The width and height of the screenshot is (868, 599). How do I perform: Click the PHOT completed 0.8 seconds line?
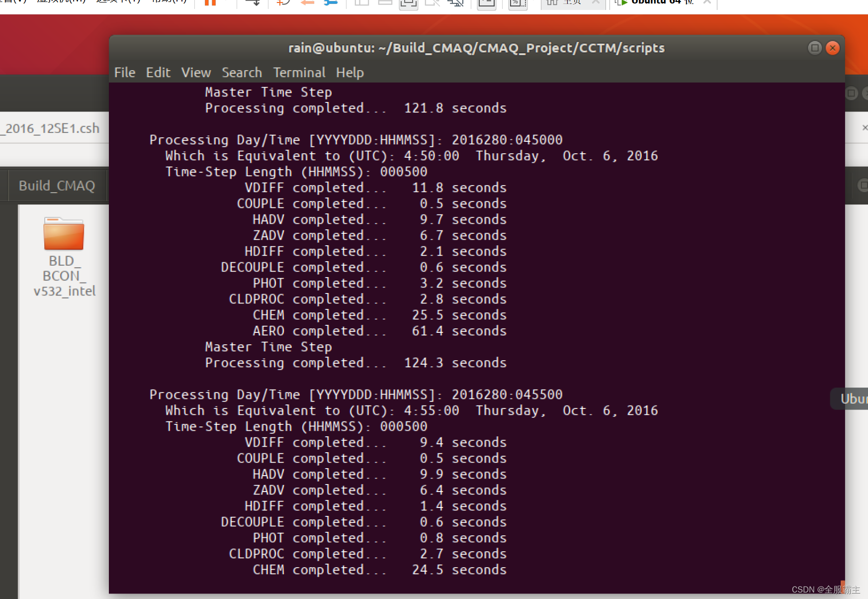point(380,538)
